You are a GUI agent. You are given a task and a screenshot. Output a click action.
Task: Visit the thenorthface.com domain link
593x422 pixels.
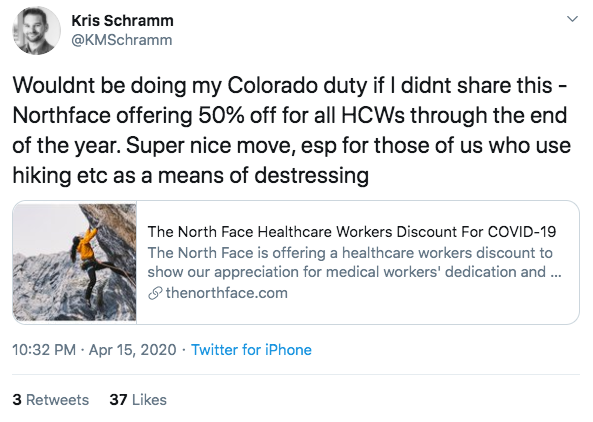[227, 293]
